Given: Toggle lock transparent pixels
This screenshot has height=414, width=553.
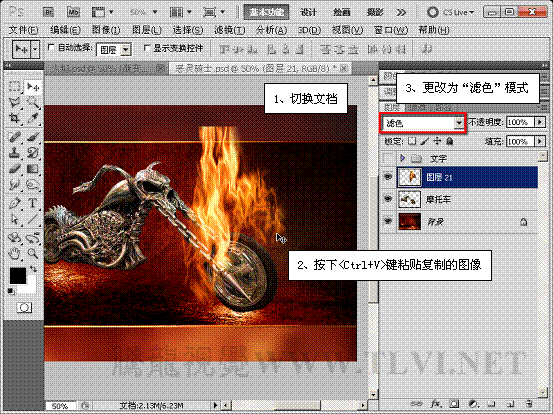Looking at the screenshot, I should click(x=412, y=141).
